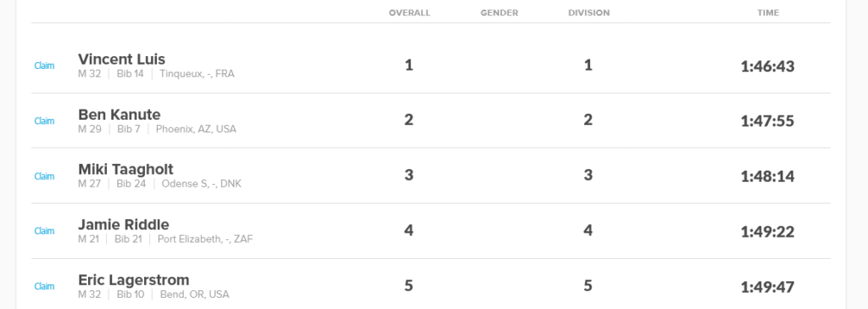868x309 pixels.
Task: Claim the Ben Kanute result
Action: pos(44,121)
